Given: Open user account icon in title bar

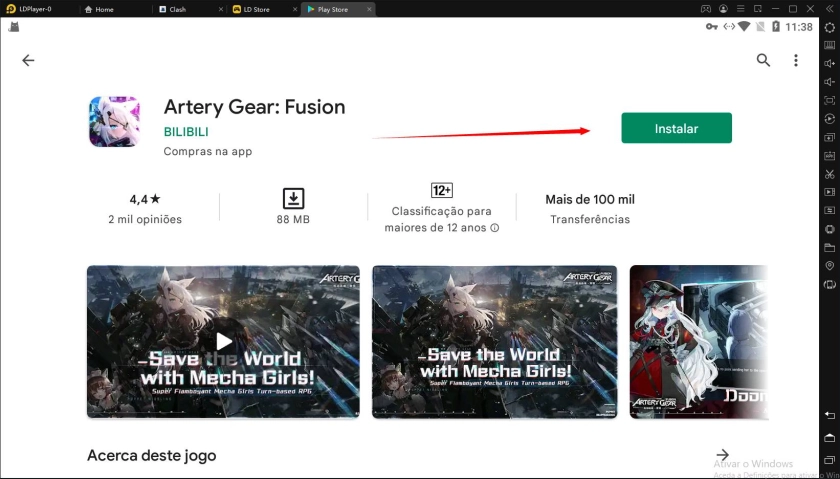Looking at the screenshot, I should (x=724, y=9).
